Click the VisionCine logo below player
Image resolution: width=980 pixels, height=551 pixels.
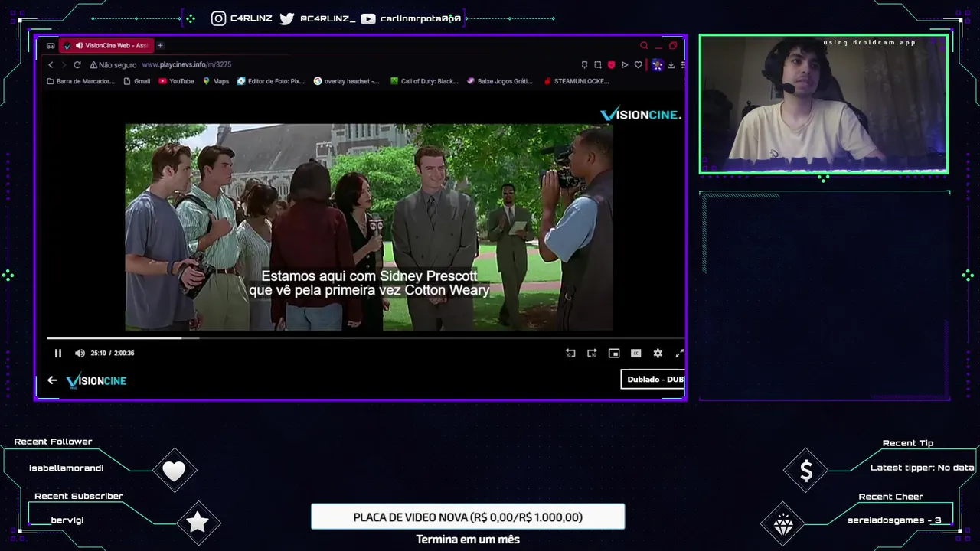tap(96, 380)
